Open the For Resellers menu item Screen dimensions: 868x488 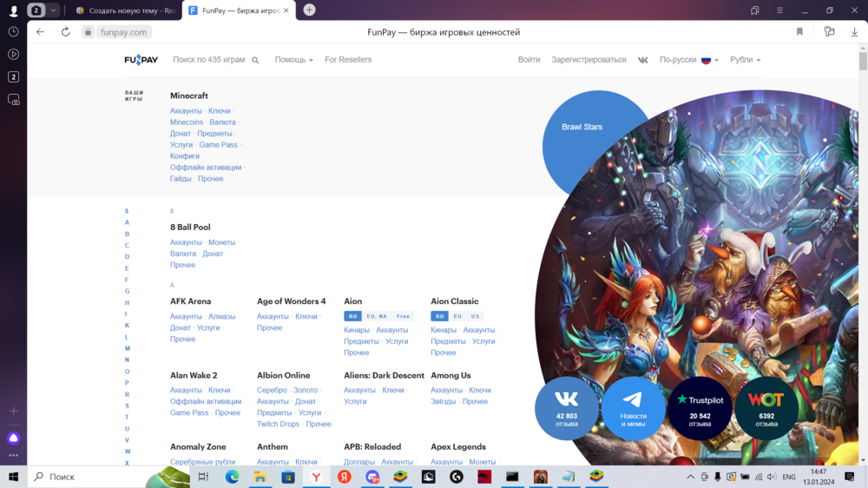pos(348,60)
